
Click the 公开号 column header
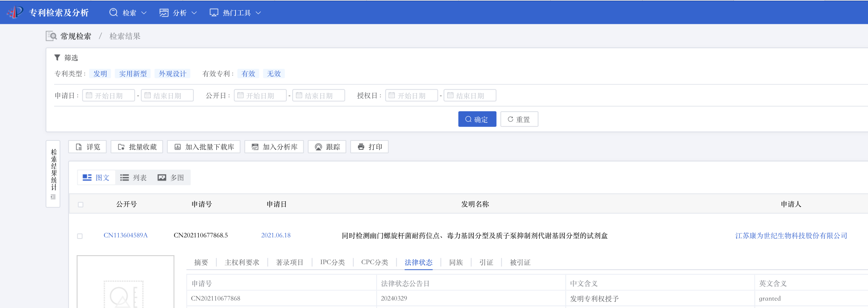point(126,204)
